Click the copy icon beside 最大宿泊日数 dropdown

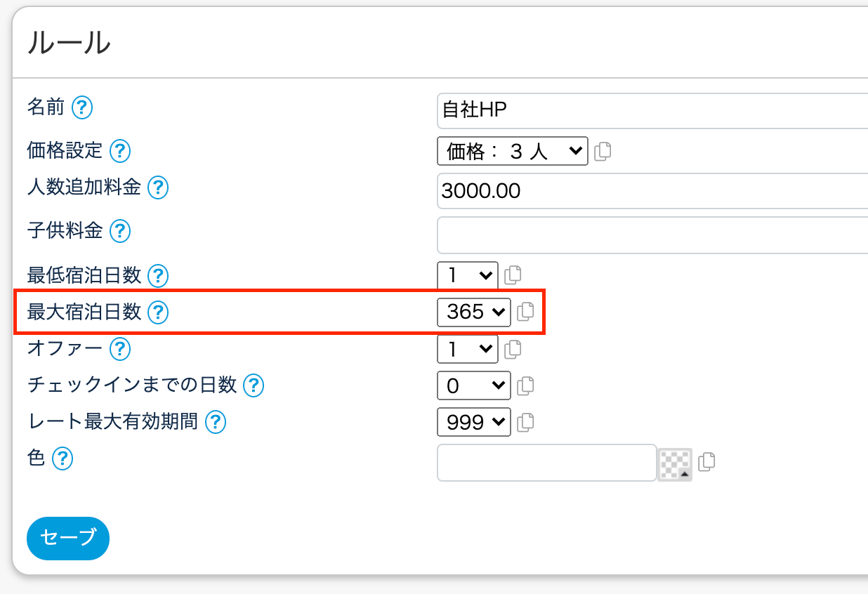coord(525,311)
